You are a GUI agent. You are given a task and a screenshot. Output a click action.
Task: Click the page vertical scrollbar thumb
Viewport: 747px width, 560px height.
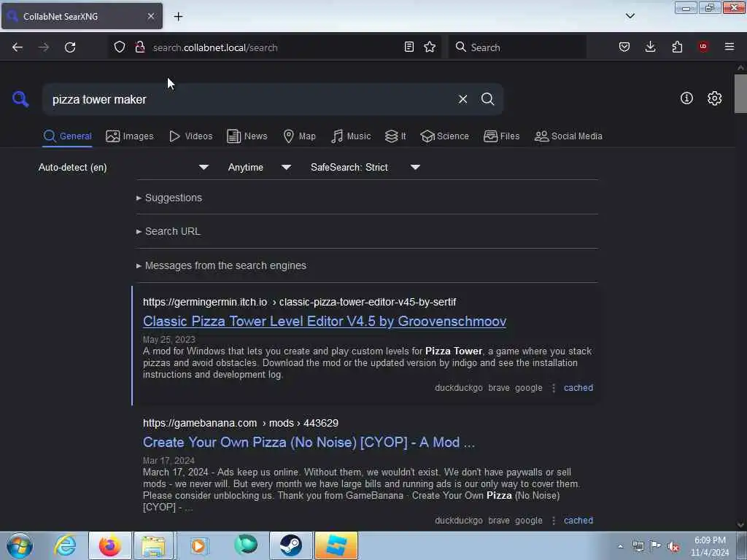pos(740,93)
